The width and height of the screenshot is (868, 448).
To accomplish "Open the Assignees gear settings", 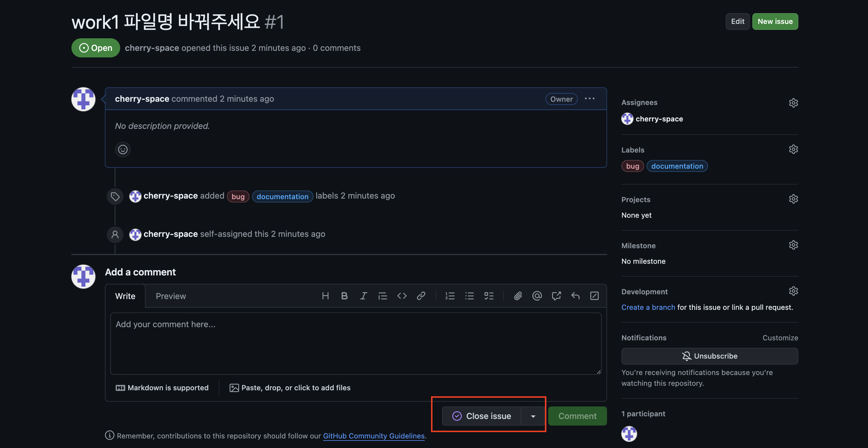I will [793, 103].
